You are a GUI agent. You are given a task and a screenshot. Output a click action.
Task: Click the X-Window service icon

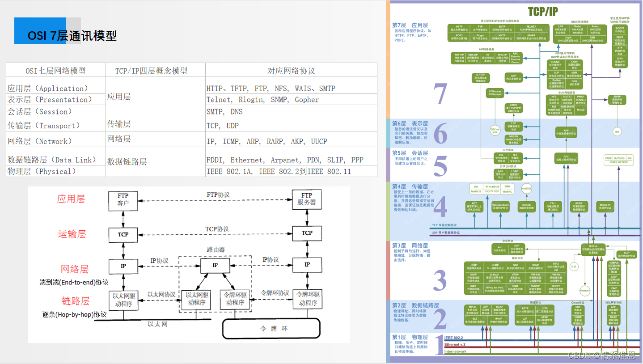click(x=495, y=93)
